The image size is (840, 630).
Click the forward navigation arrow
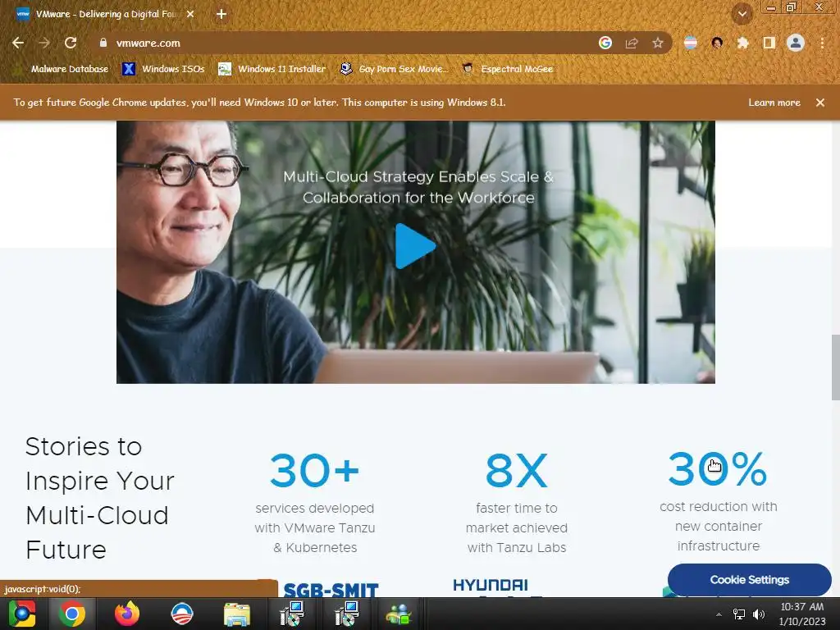(44, 43)
